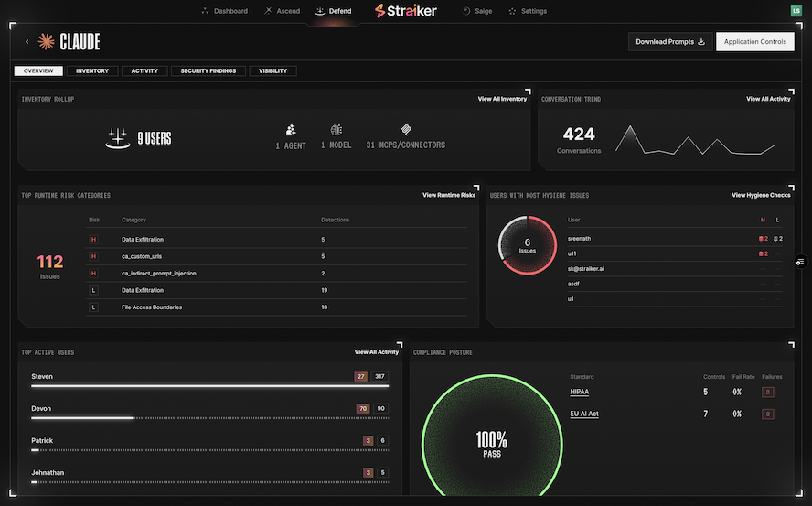Click View All Inventory link

click(502, 99)
